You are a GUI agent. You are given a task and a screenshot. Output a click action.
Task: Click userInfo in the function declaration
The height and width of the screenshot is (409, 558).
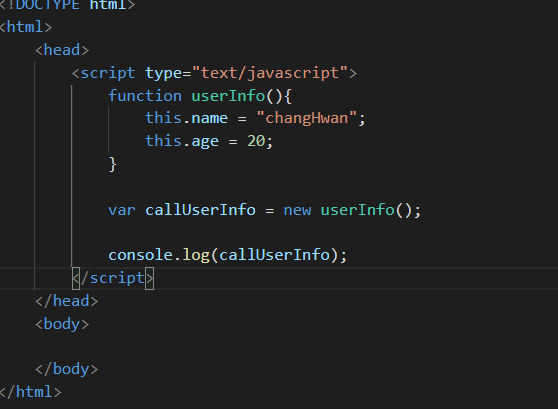point(228,96)
